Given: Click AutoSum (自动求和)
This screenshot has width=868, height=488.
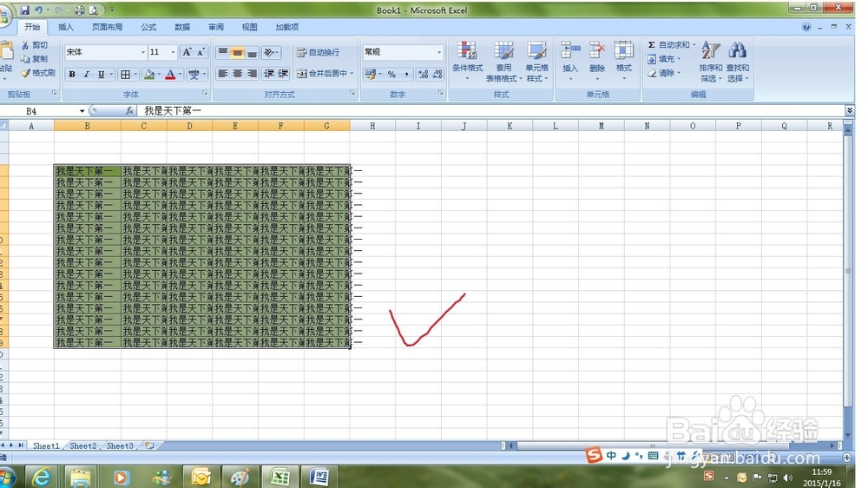Looking at the screenshot, I should coord(668,45).
